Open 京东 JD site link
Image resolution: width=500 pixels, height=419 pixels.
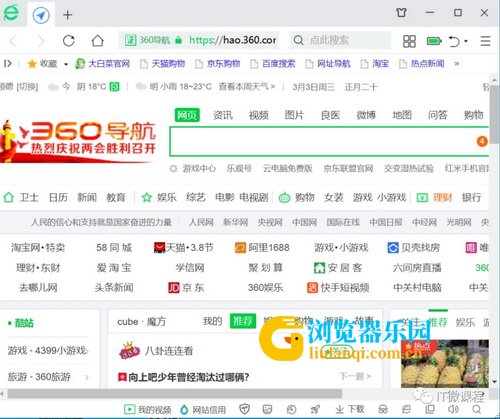pyautogui.click(x=186, y=287)
